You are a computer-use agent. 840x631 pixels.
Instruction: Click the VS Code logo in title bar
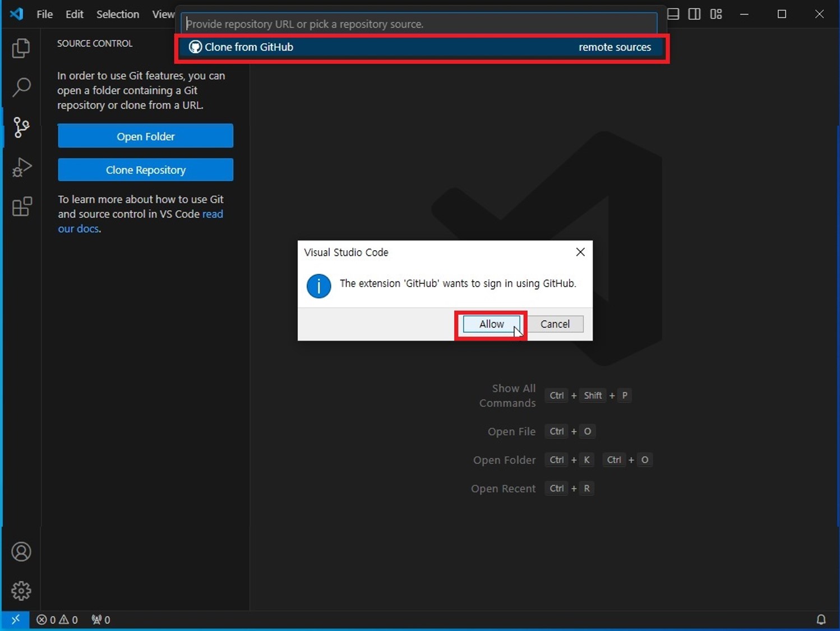(17, 13)
